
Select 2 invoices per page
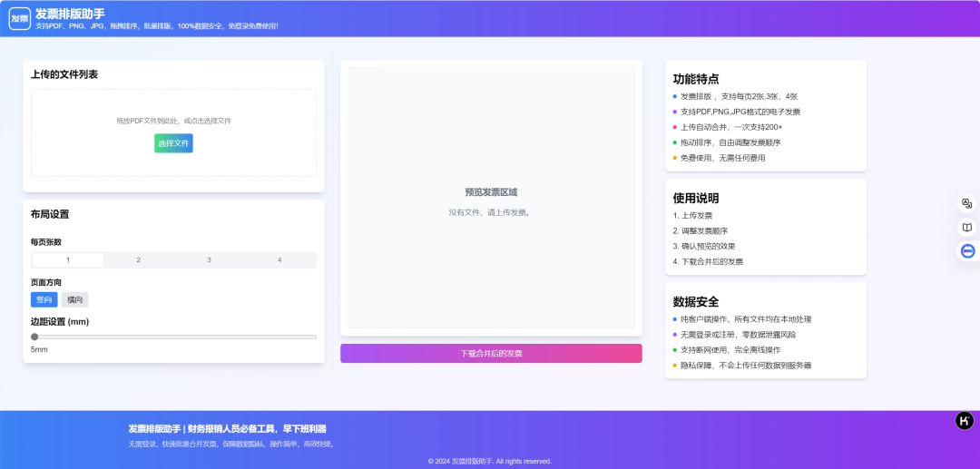(138, 260)
